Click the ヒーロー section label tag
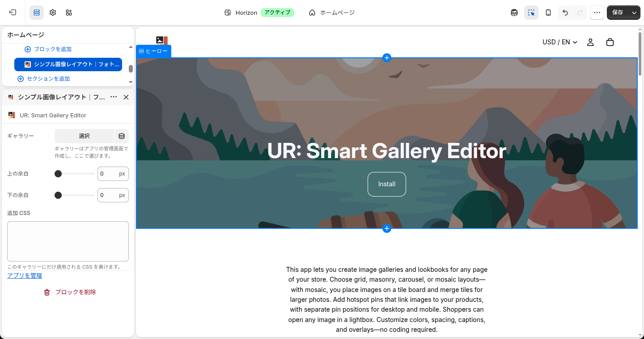This screenshot has width=644, height=339. [153, 51]
